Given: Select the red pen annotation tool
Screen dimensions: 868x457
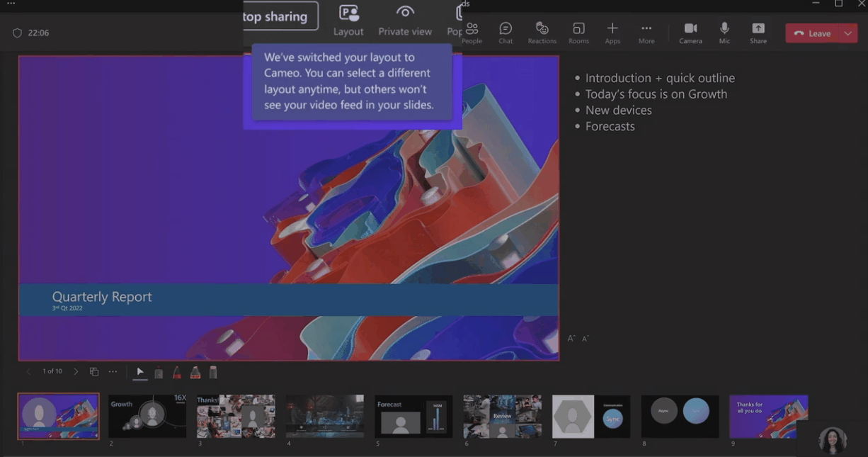Looking at the screenshot, I should pos(177,372).
